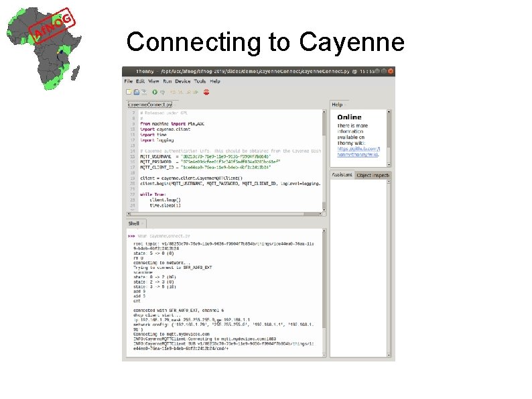Image resolution: width=532 pixels, height=399 pixels.
Task: Click the editor horizontal scrollbar left arrow
Action: tap(129, 214)
